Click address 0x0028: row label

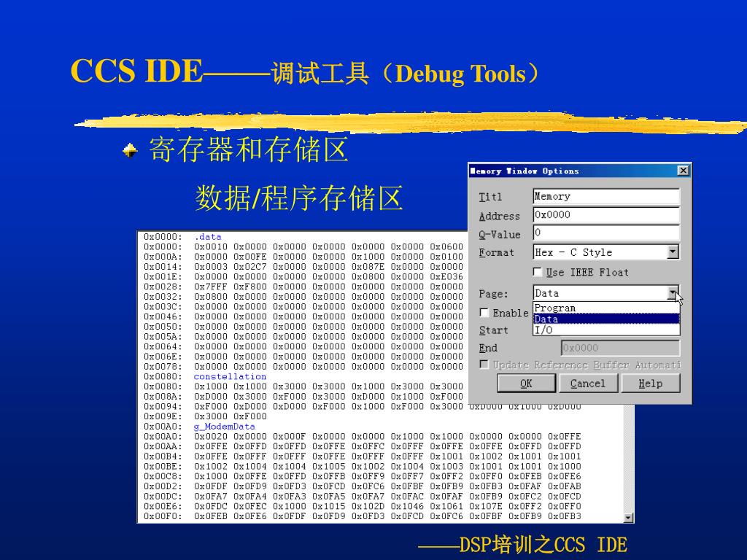click(163, 287)
